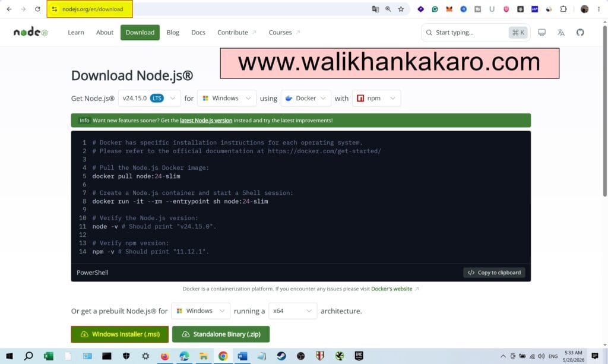Open the Grammarly extension

[x=435, y=9]
